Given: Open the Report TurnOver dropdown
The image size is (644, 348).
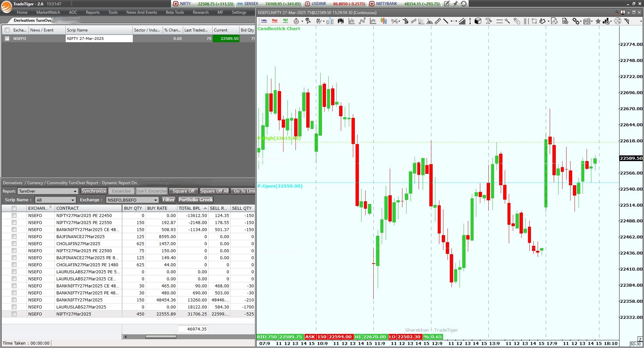Looking at the screenshot, I should point(48,191).
